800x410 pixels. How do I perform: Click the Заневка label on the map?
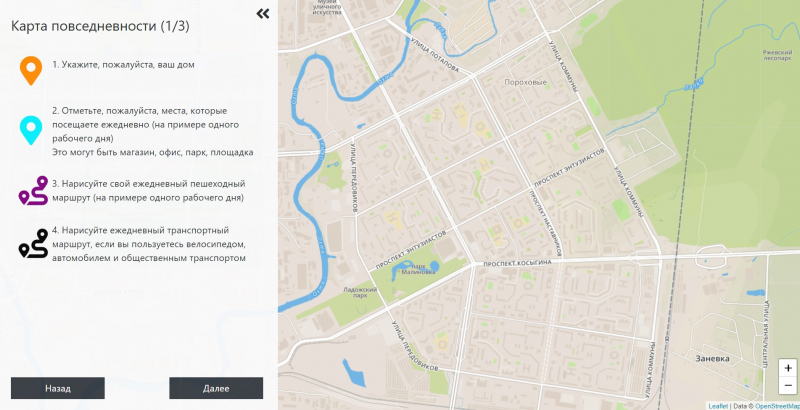[x=713, y=357]
